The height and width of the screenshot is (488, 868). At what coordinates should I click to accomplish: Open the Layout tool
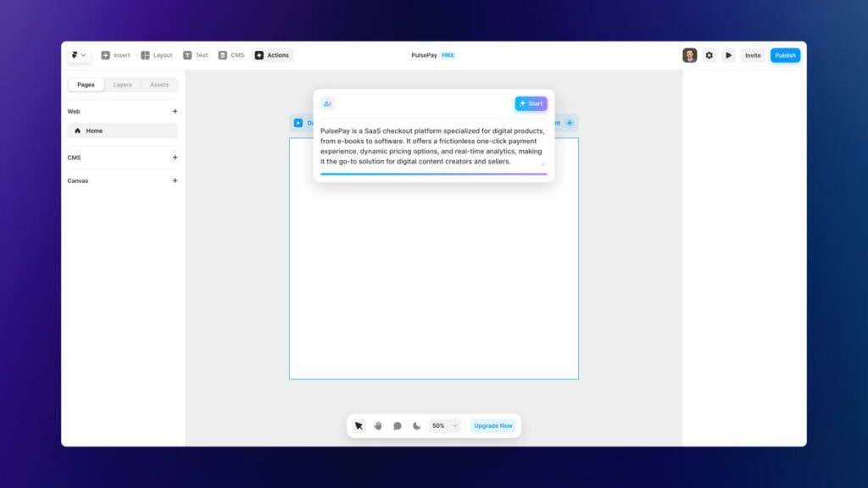pyautogui.click(x=144, y=55)
